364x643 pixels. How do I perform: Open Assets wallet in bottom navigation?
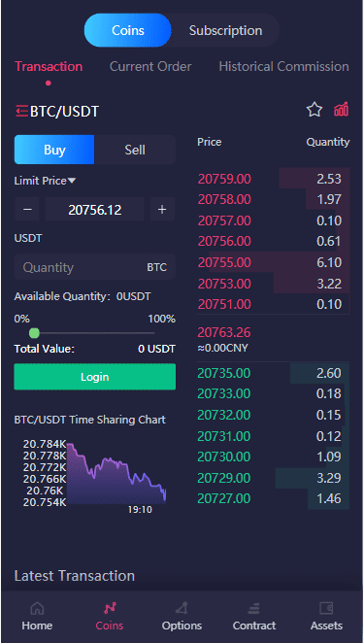327,617
